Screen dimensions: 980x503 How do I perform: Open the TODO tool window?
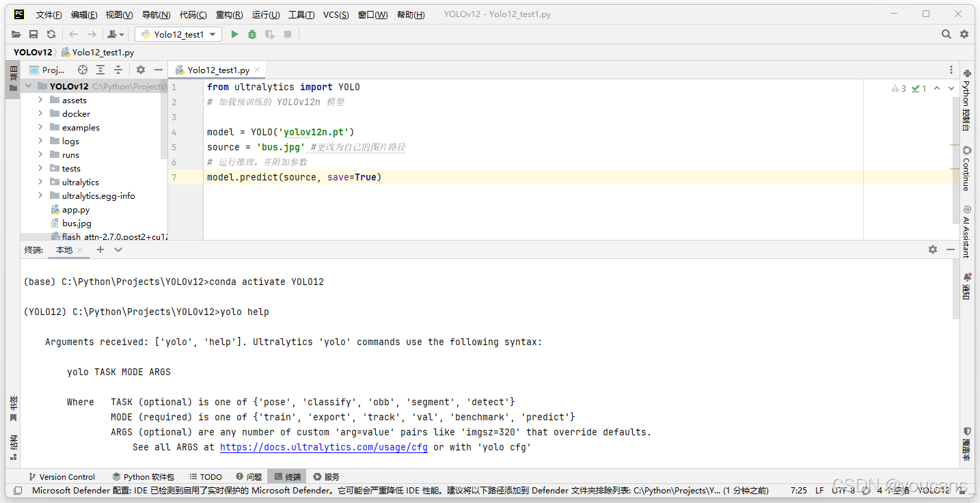pyautogui.click(x=206, y=476)
